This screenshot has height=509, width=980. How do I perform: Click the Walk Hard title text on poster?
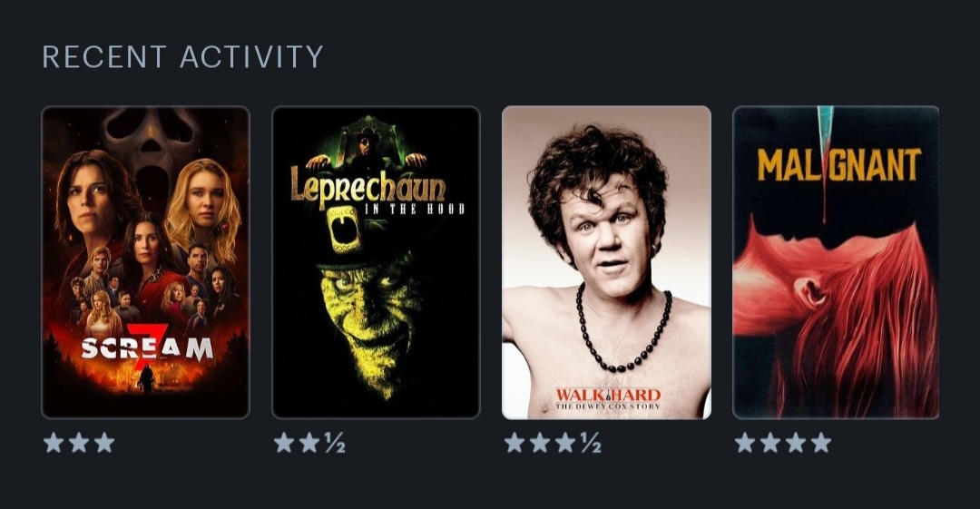607,395
